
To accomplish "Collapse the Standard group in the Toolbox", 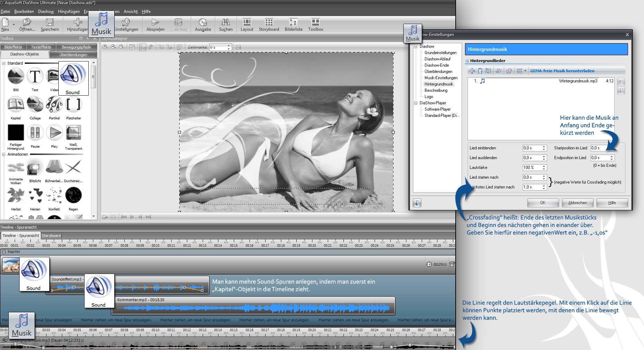I will pyautogui.click(x=4, y=63).
